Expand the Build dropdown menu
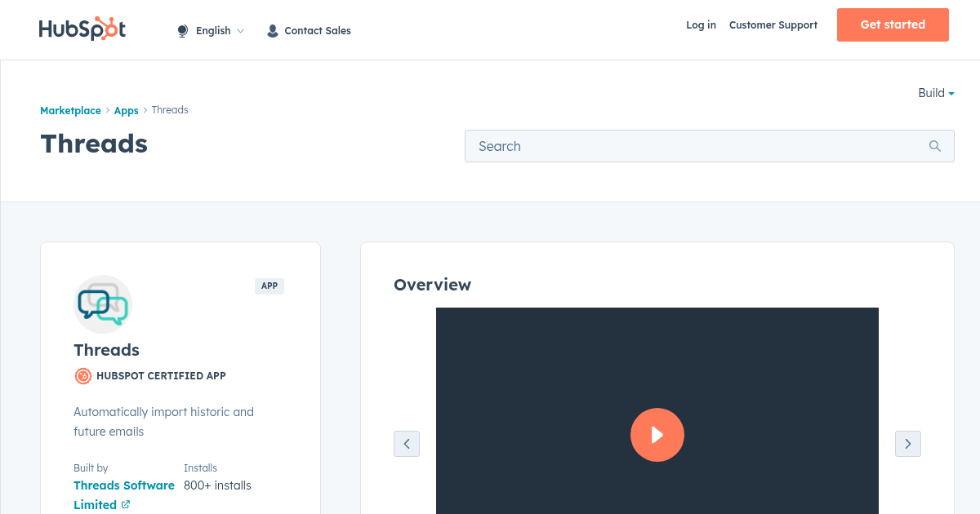The width and height of the screenshot is (980, 514). (x=936, y=93)
